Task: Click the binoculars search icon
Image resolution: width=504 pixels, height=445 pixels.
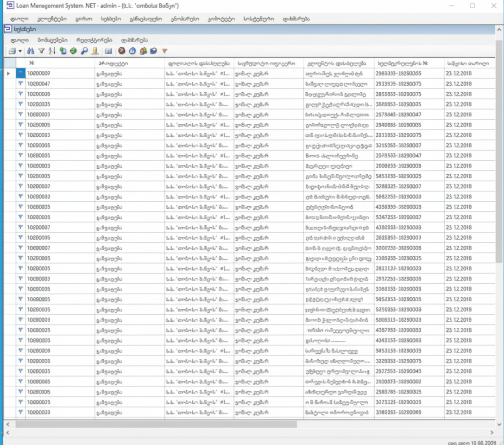Action: pyautogui.click(x=31, y=51)
